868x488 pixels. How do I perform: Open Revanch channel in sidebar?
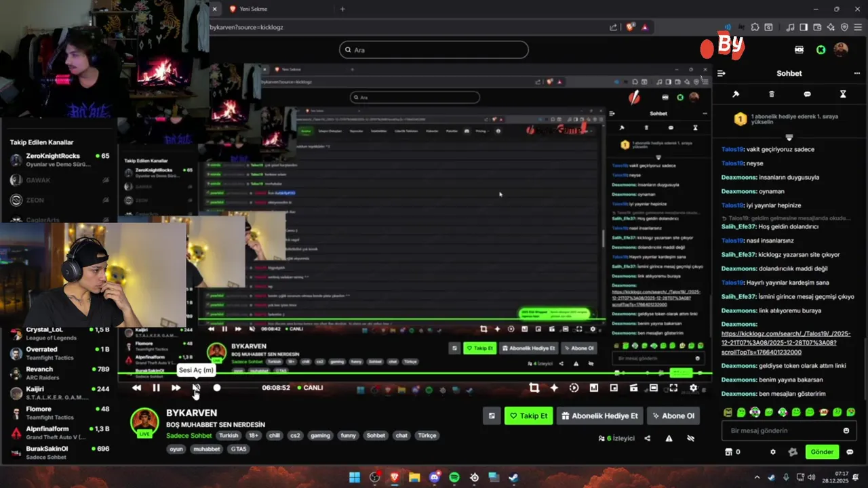click(60, 373)
